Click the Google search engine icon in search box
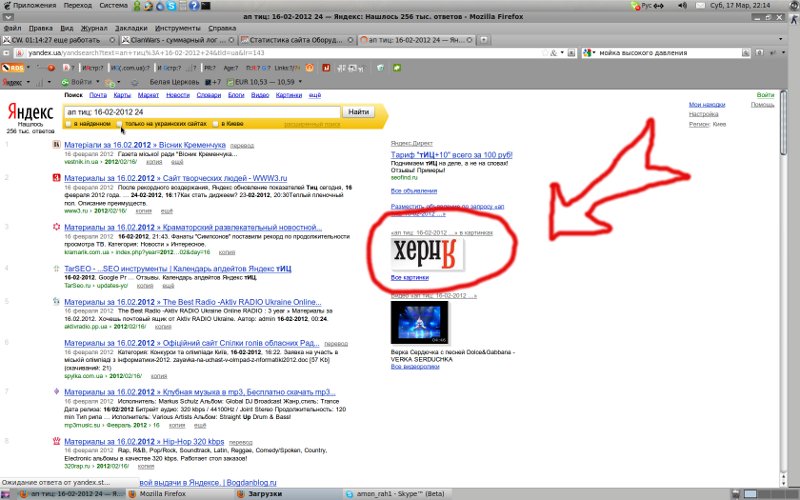800x500 pixels. coord(587,53)
